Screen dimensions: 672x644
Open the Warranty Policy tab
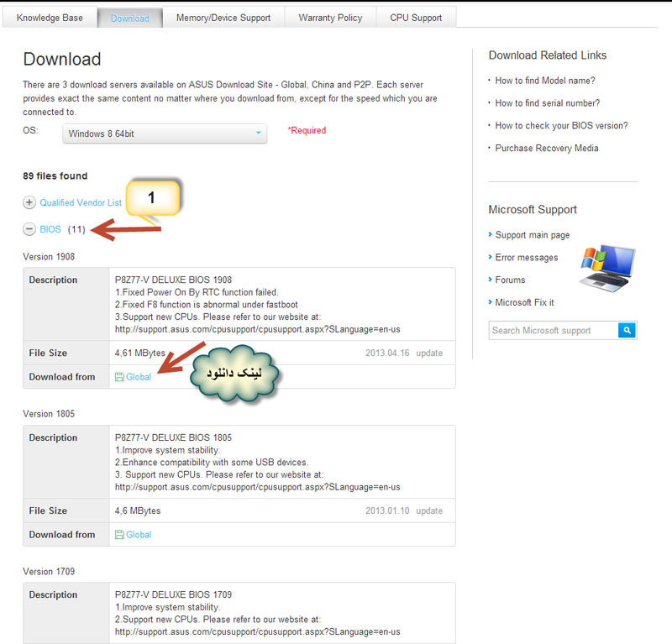pos(330,18)
